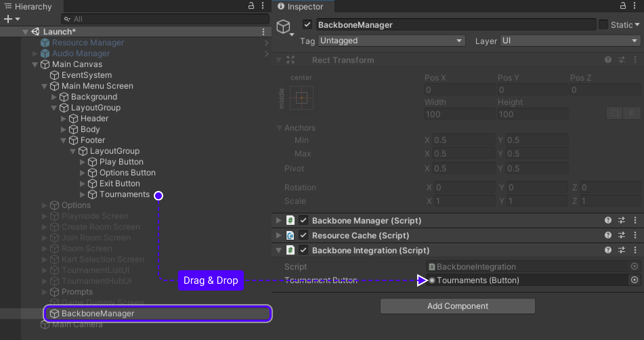Open help for Backbone Manager script
The height and width of the screenshot is (340, 644).
(x=608, y=220)
